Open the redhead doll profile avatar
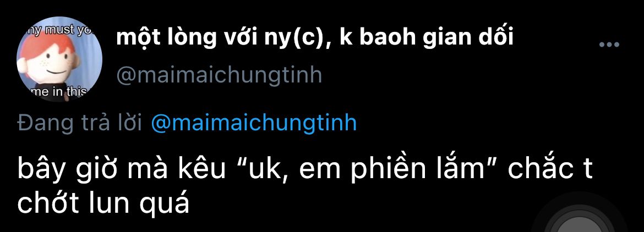 click(59, 59)
